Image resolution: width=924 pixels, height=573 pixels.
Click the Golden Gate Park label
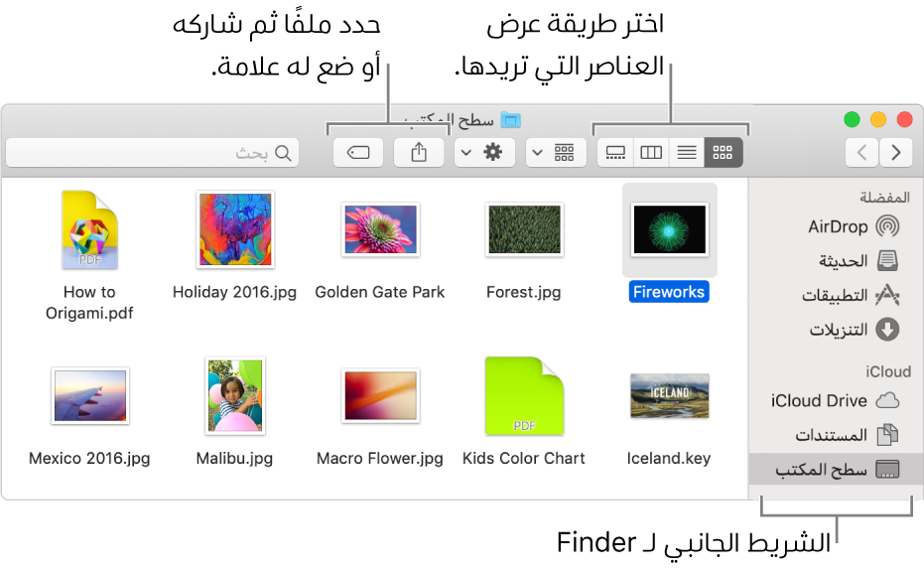pos(379,292)
